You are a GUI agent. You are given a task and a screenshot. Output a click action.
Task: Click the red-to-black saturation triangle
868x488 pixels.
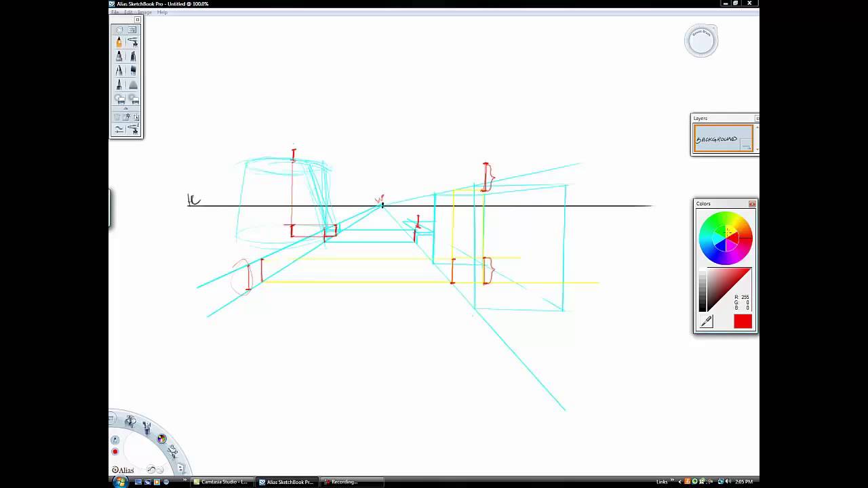tap(730, 290)
